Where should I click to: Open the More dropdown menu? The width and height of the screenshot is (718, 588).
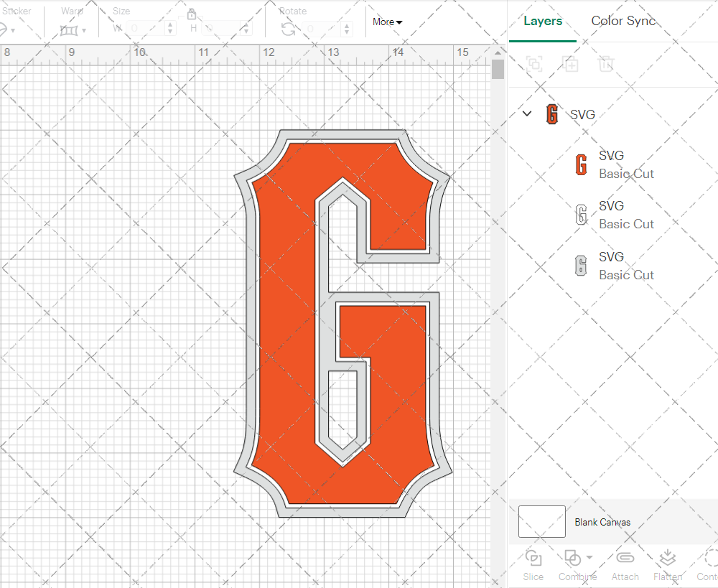pyautogui.click(x=387, y=22)
